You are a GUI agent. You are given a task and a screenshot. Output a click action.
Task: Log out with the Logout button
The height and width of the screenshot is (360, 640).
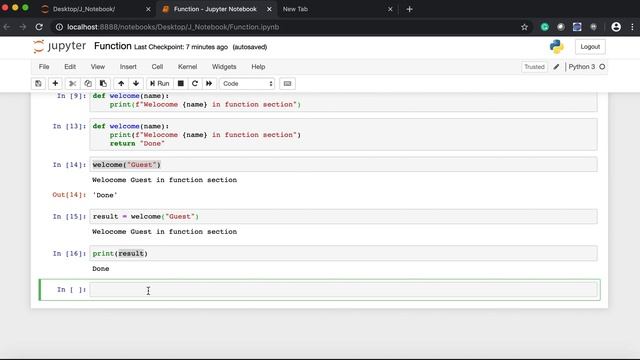pyautogui.click(x=590, y=47)
